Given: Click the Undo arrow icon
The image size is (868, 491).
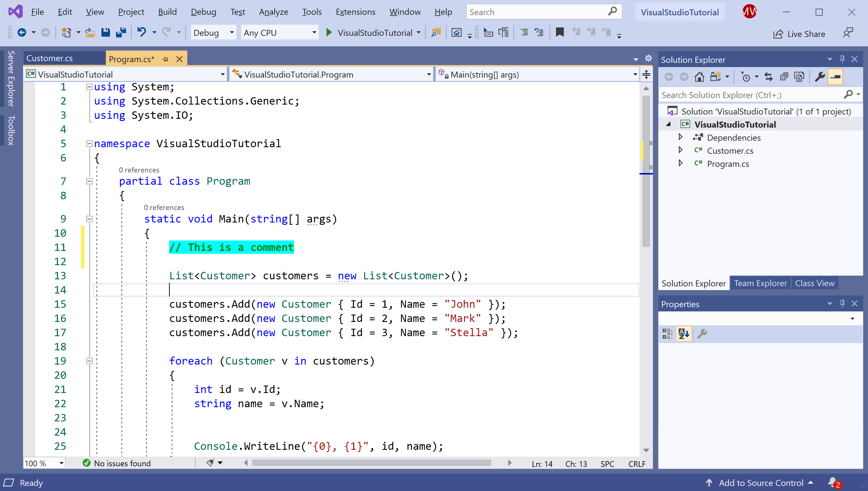Looking at the screenshot, I should pos(141,33).
